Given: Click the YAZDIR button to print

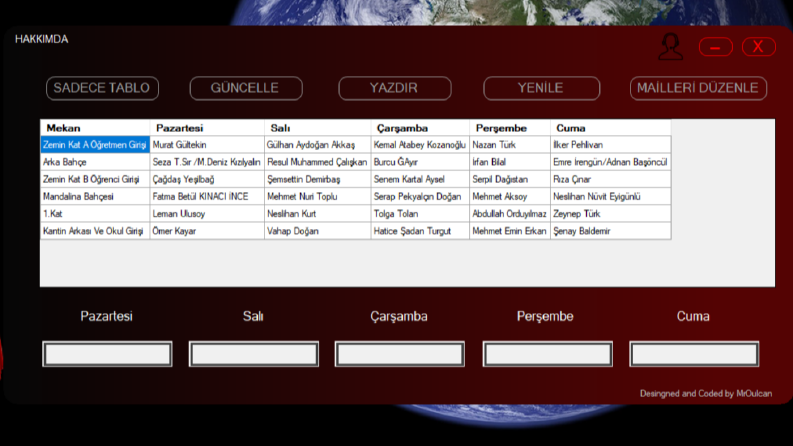Looking at the screenshot, I should tap(394, 88).
